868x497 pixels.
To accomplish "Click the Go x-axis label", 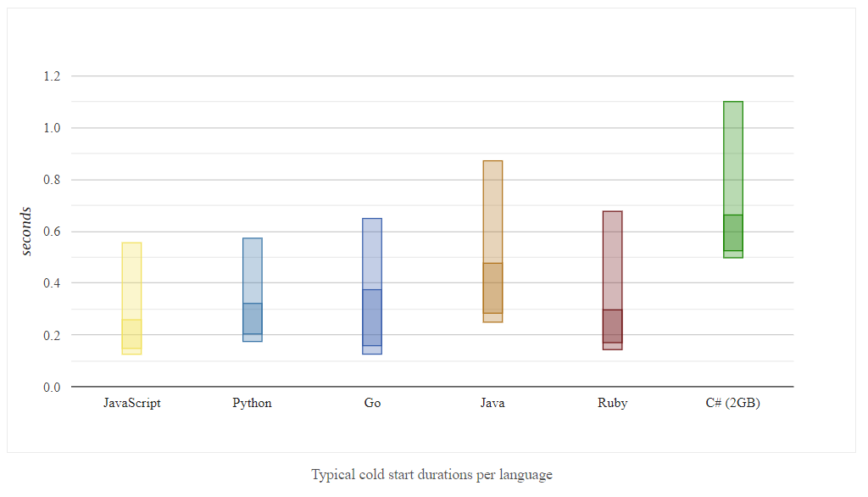I will (x=372, y=403).
